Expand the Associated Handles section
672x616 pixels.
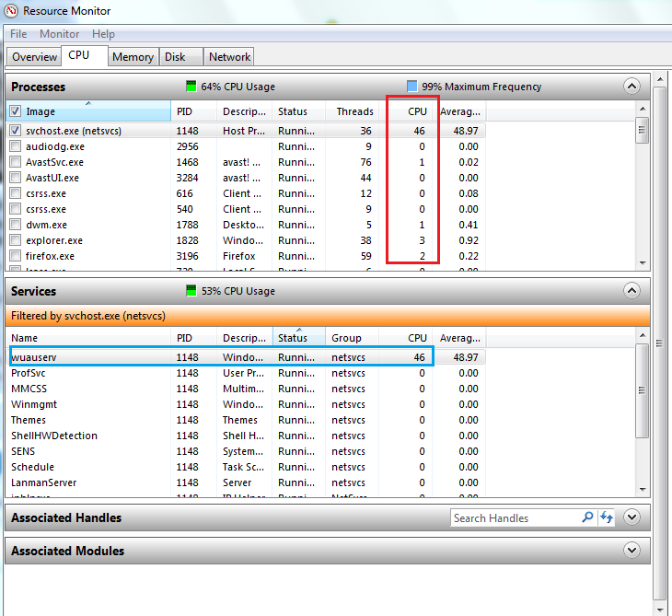tap(631, 517)
